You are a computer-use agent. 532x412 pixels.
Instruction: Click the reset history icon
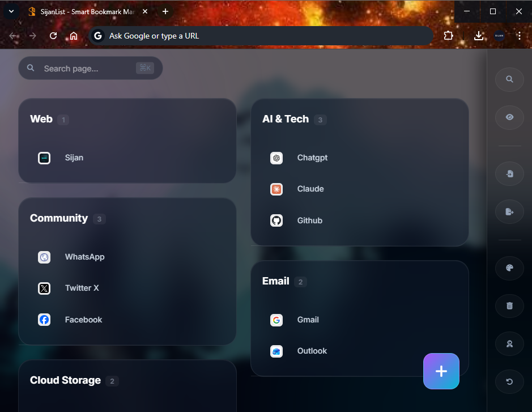[509, 381]
